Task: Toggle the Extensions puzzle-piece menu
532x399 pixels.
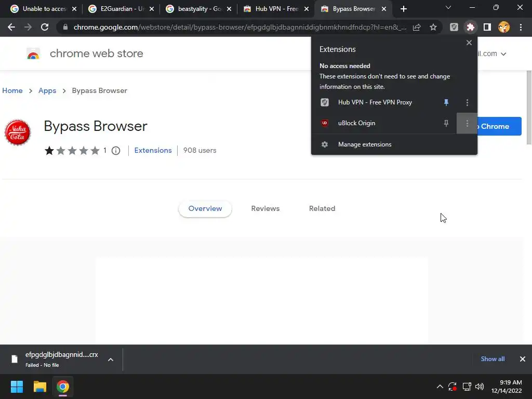Action: [471, 27]
